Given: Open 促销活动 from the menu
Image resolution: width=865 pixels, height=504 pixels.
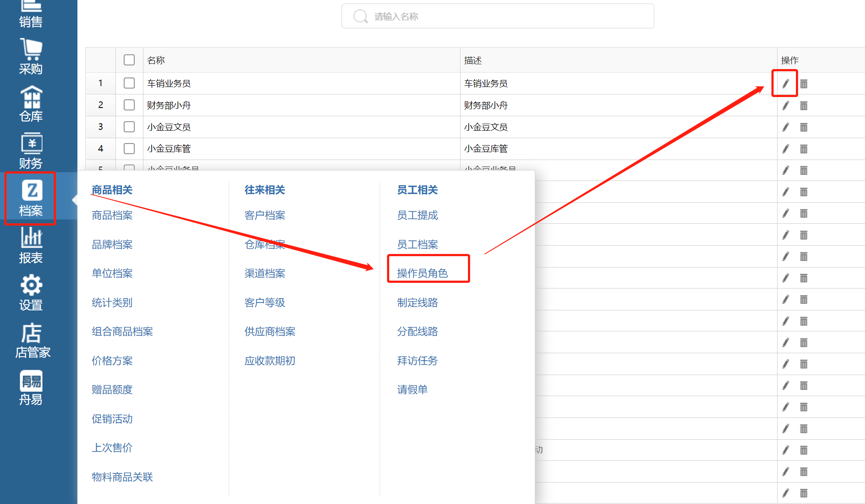Looking at the screenshot, I should tap(112, 419).
